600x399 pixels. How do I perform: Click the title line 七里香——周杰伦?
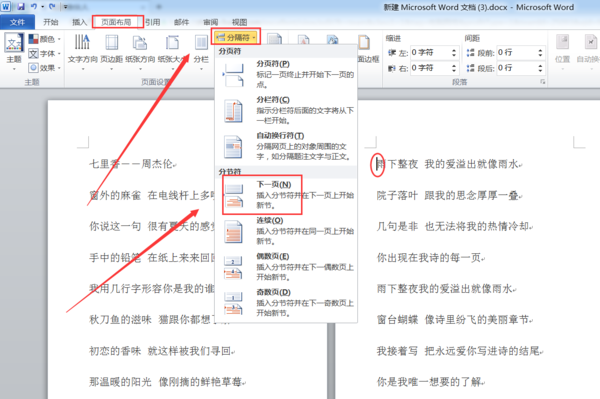coord(132,164)
